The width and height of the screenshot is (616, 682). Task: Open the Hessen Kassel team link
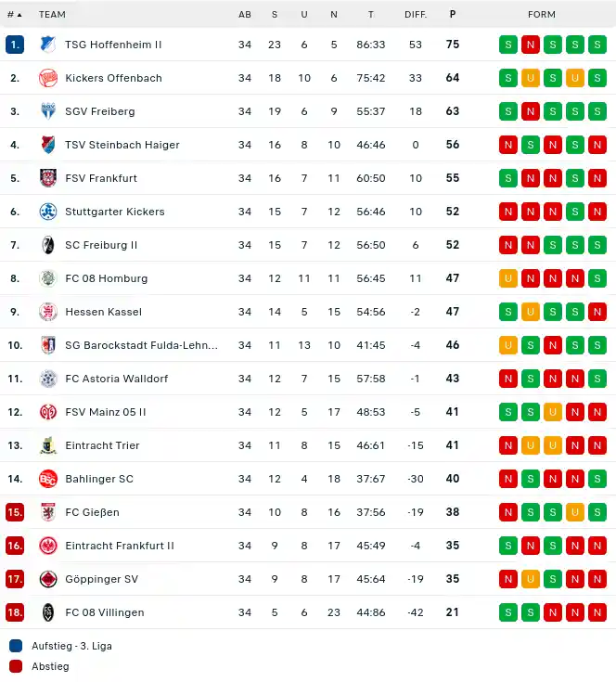pyautogui.click(x=104, y=312)
